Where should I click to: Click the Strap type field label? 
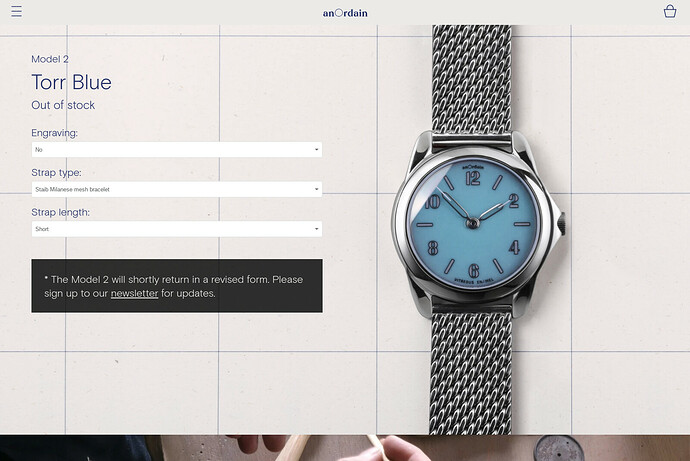pos(56,172)
